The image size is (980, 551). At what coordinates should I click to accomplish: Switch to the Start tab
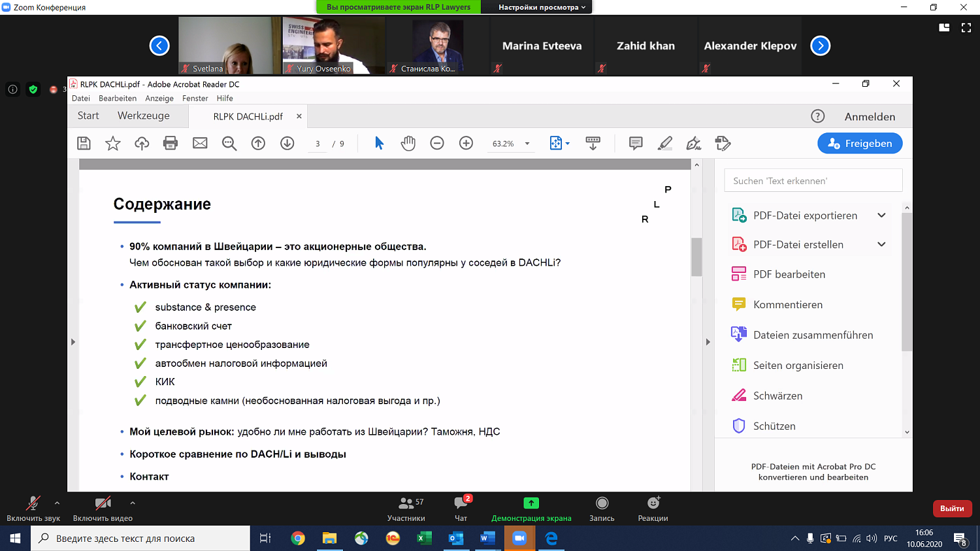[88, 116]
